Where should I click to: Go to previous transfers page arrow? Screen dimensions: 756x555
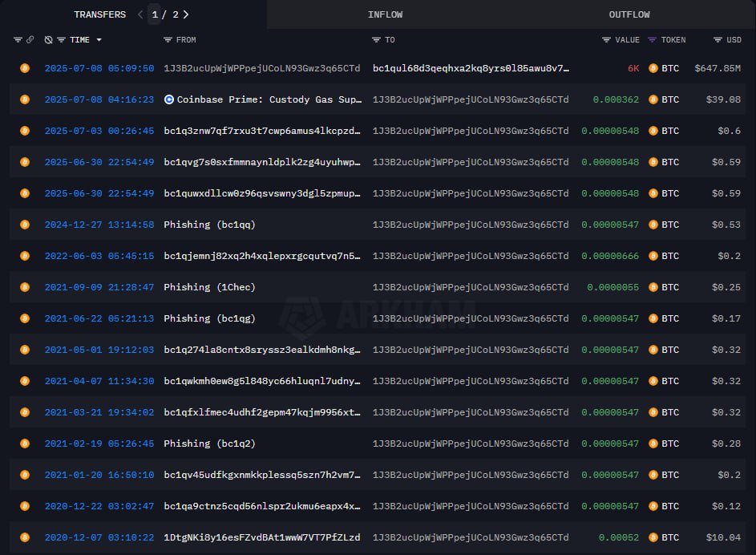[x=140, y=14]
